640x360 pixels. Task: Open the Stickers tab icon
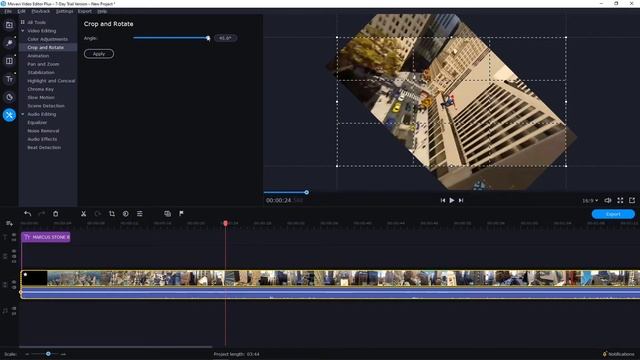tap(9, 97)
